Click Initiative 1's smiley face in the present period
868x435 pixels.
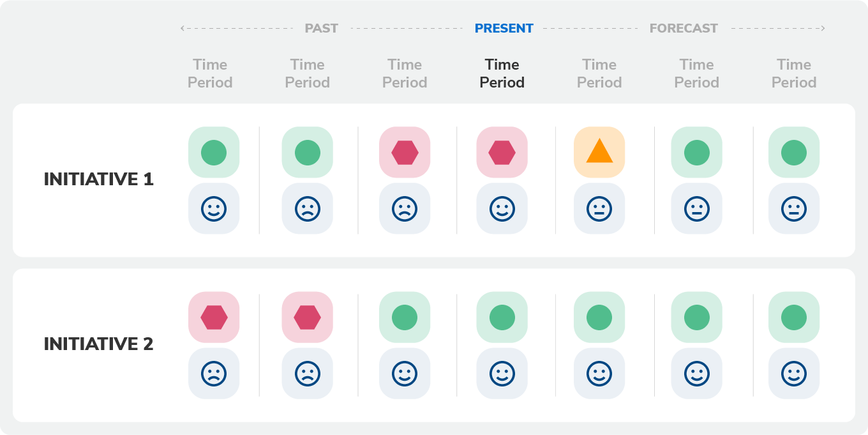click(x=502, y=208)
